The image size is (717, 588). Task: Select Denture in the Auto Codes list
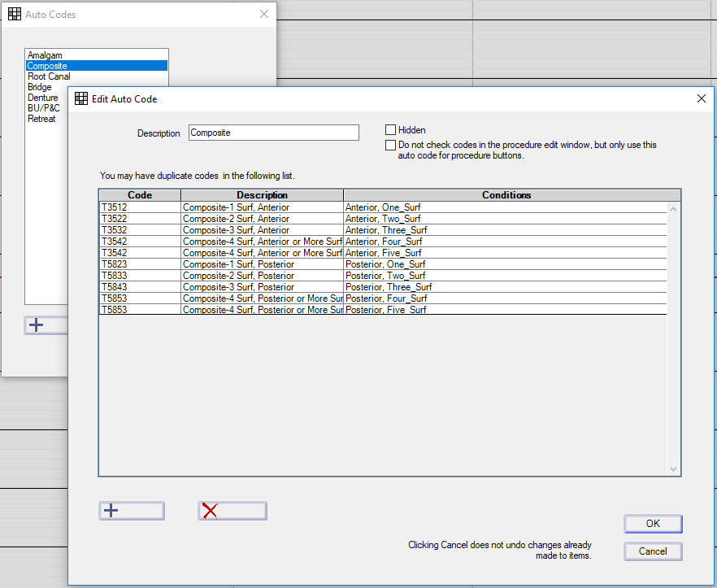46,98
